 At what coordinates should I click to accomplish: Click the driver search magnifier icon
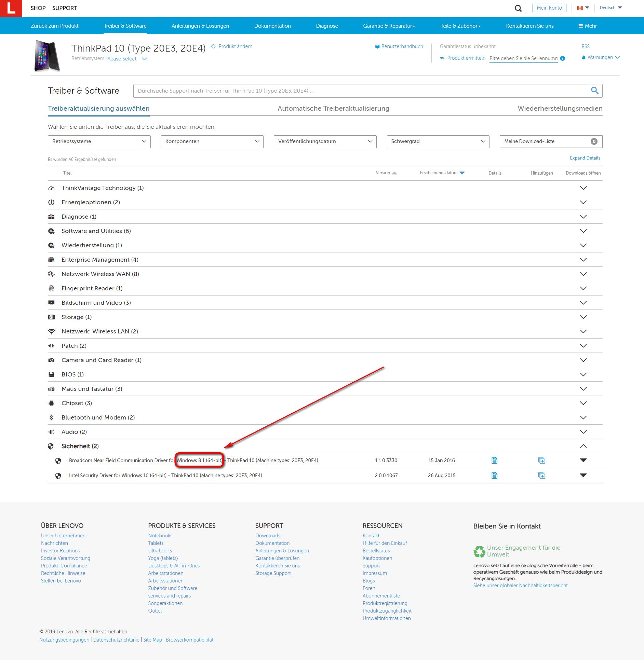coord(595,91)
